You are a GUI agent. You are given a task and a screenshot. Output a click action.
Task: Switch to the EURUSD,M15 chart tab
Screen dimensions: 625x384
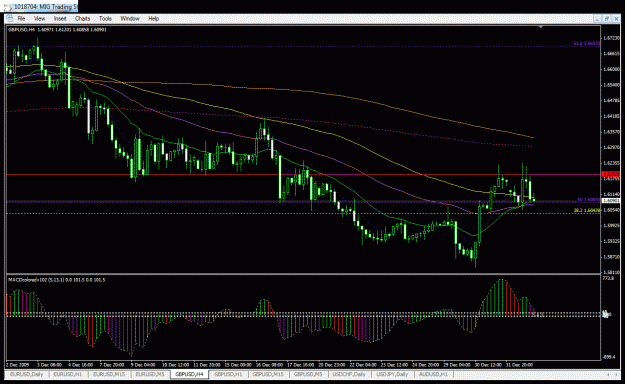[109, 374]
